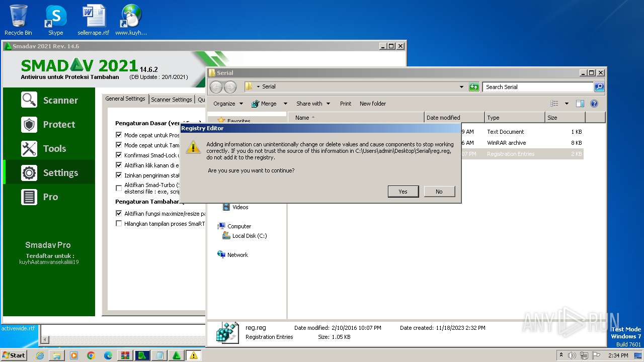Decline registry import with No
The image size is (644, 362).
(439, 192)
